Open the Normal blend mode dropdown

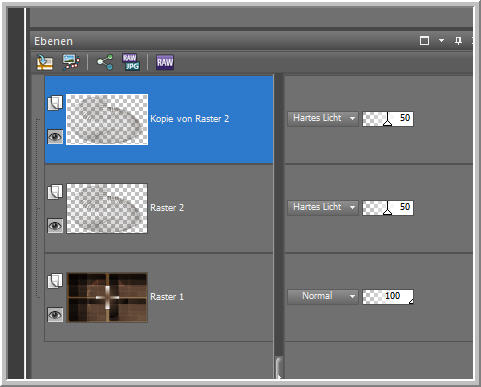[x=323, y=296]
